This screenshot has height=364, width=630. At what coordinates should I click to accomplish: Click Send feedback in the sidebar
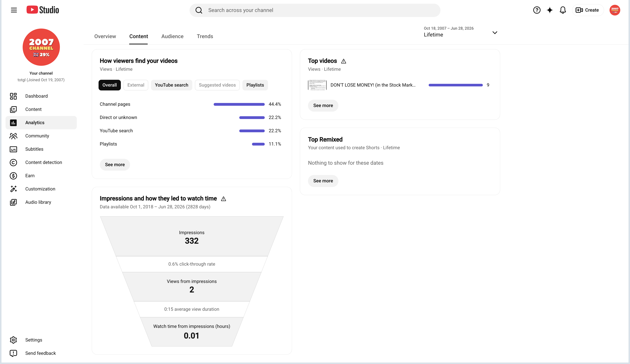[41, 353]
